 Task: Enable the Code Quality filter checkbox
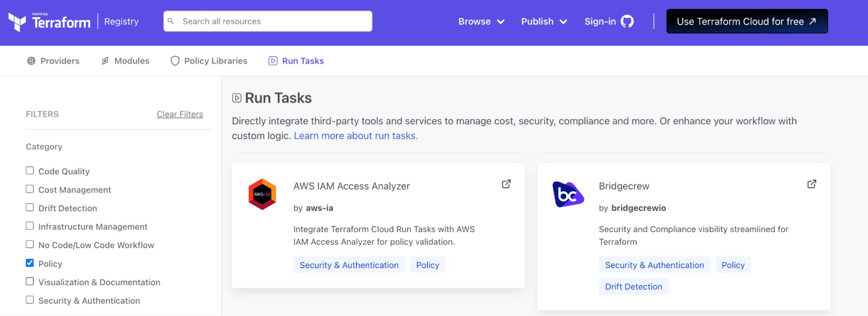pyautogui.click(x=30, y=170)
